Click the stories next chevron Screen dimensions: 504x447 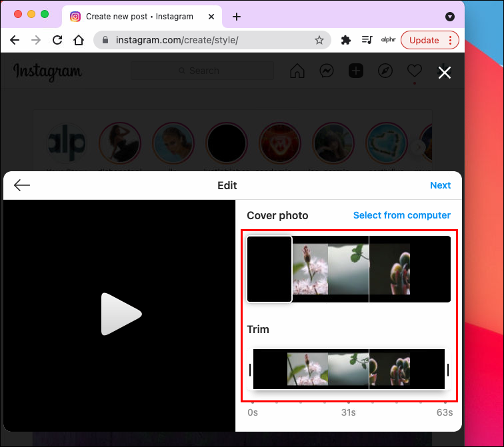(x=418, y=147)
